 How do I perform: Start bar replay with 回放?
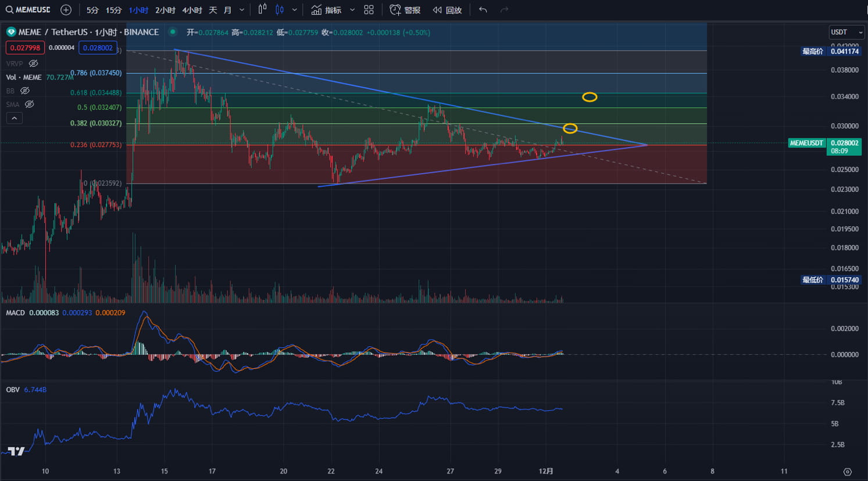tap(447, 10)
